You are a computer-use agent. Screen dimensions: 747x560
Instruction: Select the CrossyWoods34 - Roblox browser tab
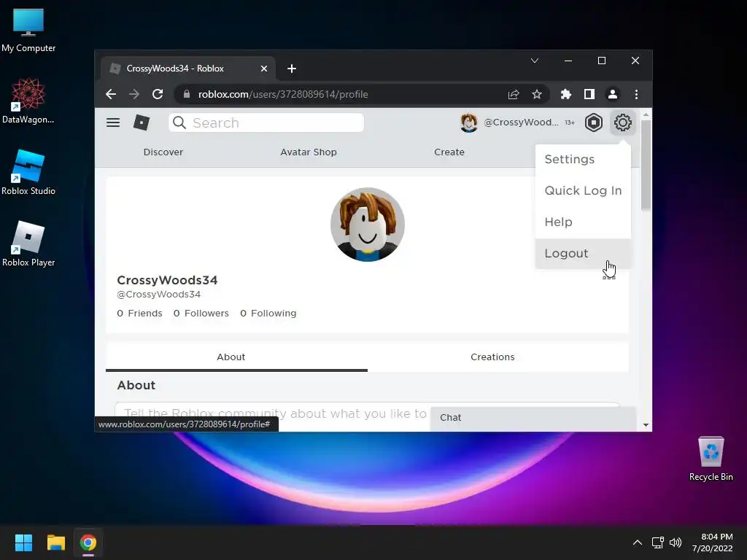(x=188, y=69)
